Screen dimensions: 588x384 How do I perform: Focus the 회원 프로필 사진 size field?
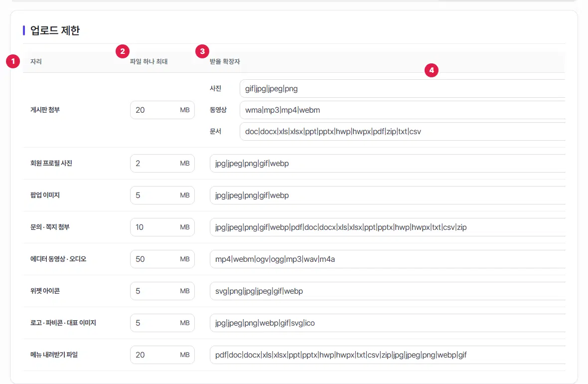[162, 163]
